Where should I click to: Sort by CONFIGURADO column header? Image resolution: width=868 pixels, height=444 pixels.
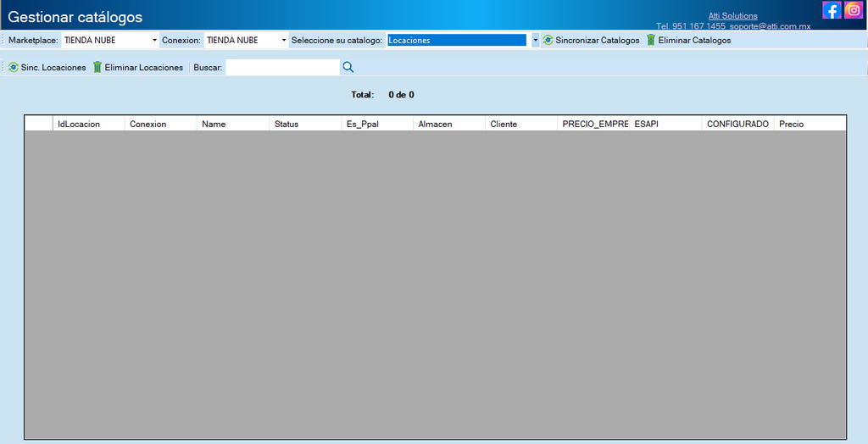tap(738, 124)
